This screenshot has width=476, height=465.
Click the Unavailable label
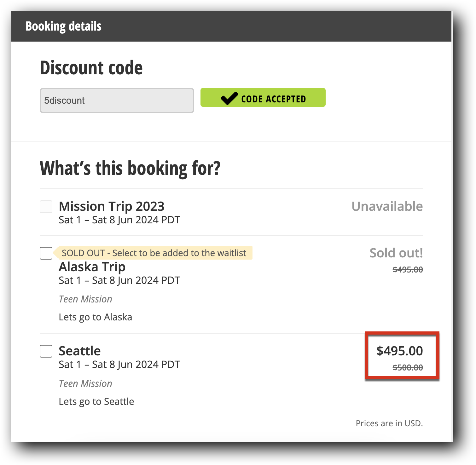387,207
